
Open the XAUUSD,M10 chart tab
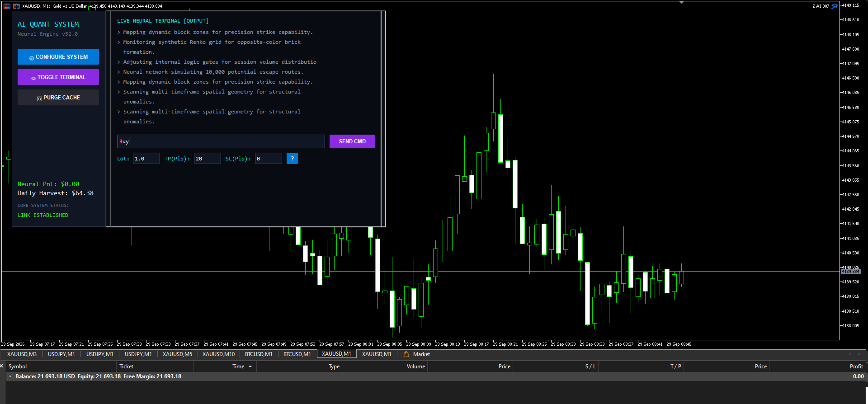tap(218, 354)
